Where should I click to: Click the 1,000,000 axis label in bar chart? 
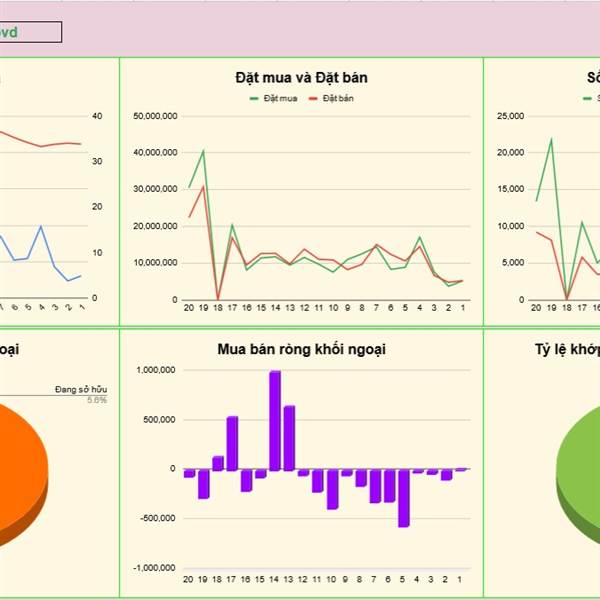click(x=156, y=370)
